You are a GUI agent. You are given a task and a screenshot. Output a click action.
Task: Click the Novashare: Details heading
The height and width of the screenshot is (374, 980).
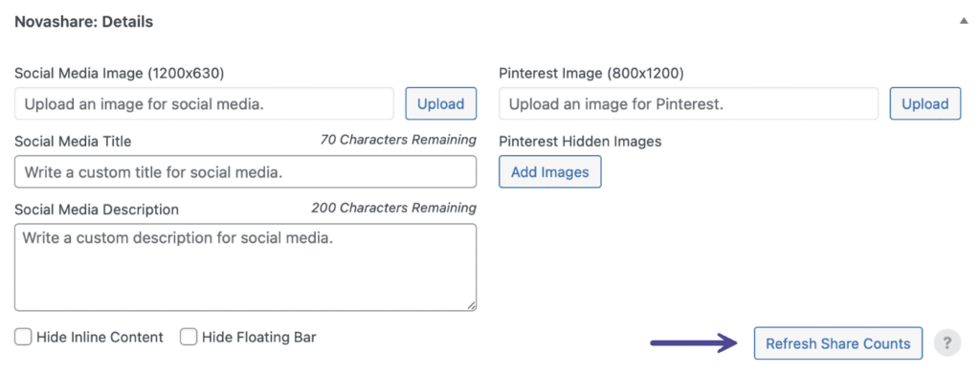[84, 22]
